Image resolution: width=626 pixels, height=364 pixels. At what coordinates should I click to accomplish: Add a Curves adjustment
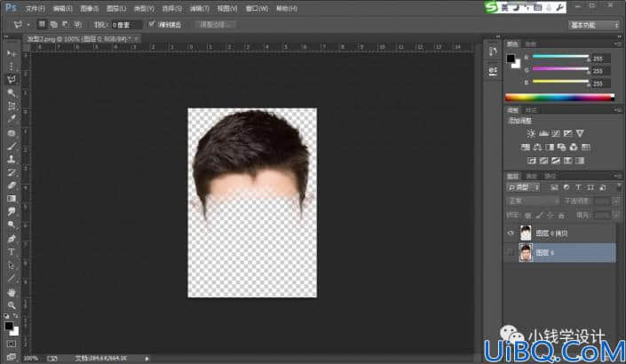point(556,134)
